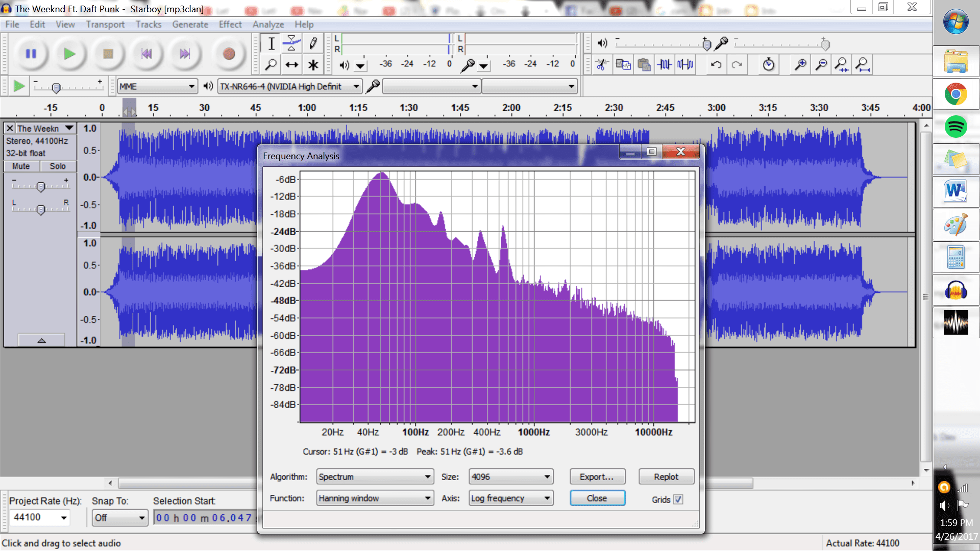Screen dimensions: 980x551
Task: Toggle the Grids checkbox in Frequency Analysis
Action: coord(678,499)
